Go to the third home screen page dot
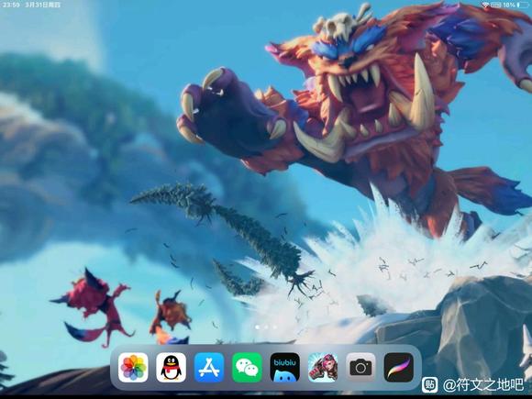Screen dimensions: 532x399 click(x=275, y=327)
